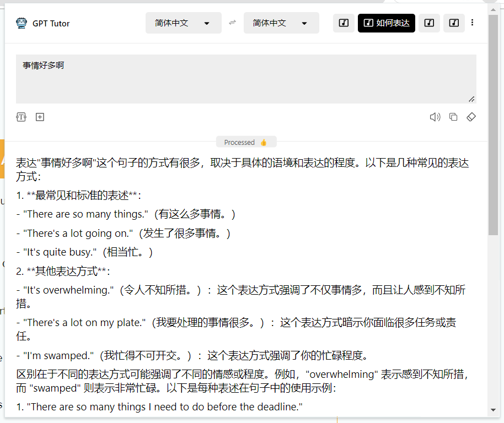Click the 如何表达 mode button
This screenshot has height=423, width=504.
click(386, 23)
